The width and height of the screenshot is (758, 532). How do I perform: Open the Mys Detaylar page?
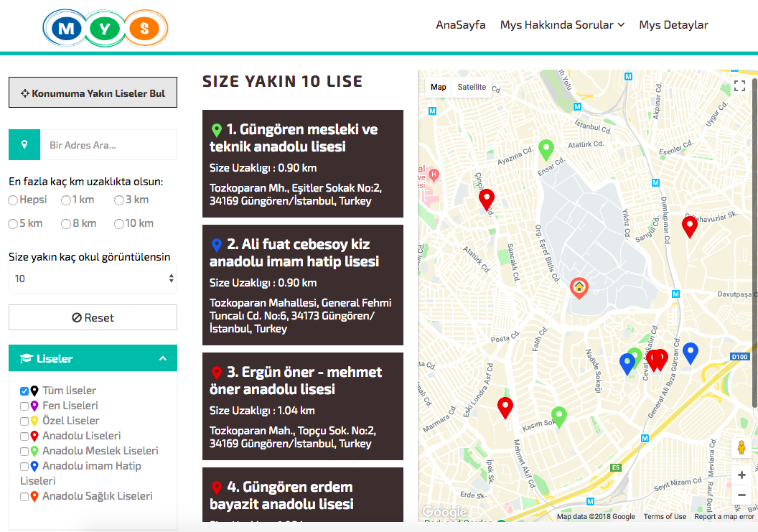pos(673,25)
